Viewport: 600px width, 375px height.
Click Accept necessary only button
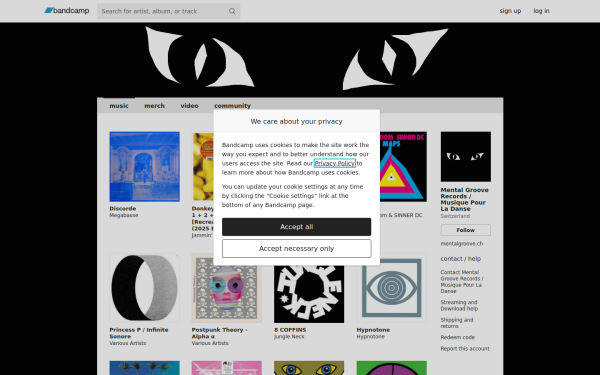297,249
